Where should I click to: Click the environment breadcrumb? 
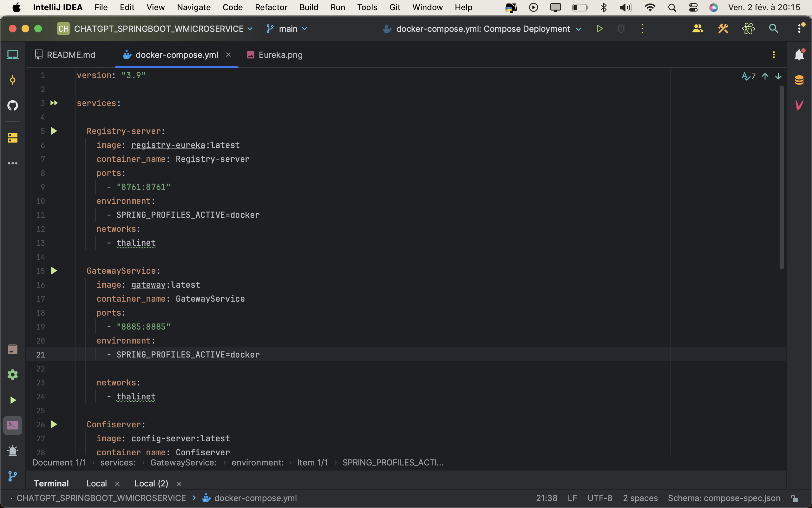[257, 463]
